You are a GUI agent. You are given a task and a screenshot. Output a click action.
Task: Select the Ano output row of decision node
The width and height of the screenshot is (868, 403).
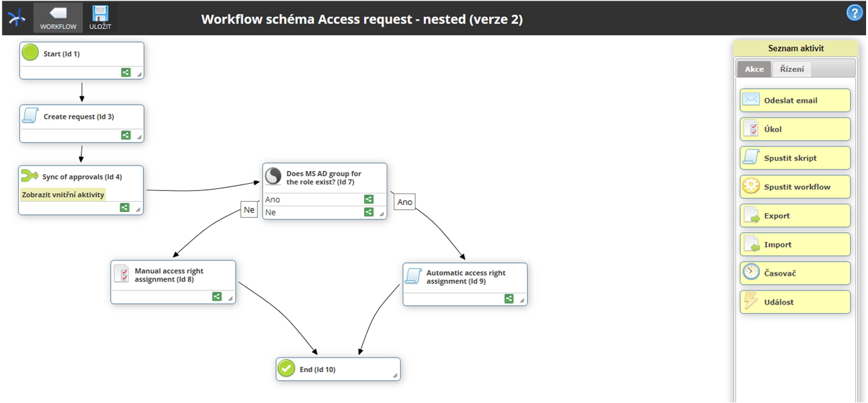click(x=325, y=199)
